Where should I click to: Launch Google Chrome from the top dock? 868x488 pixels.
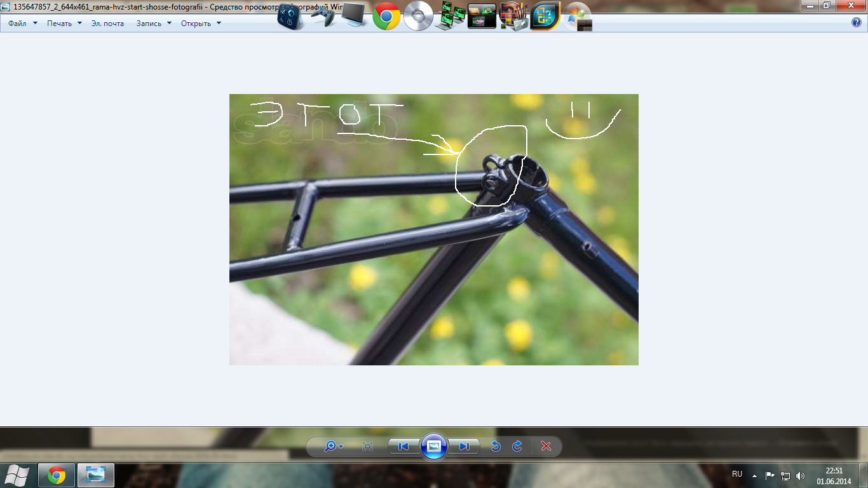pyautogui.click(x=386, y=17)
